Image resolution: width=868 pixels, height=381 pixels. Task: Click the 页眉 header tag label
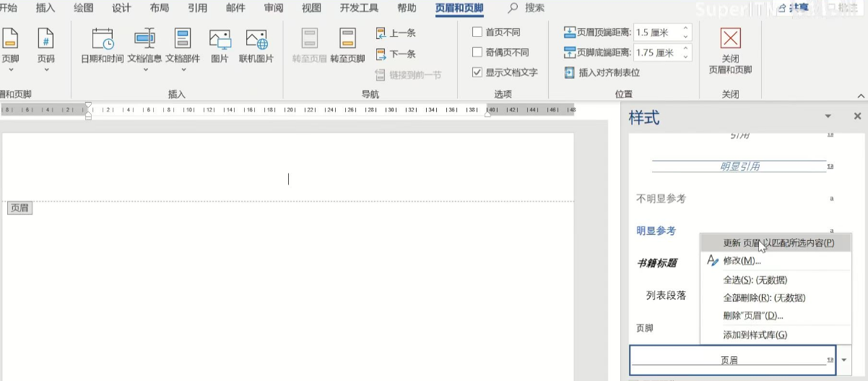(x=19, y=208)
